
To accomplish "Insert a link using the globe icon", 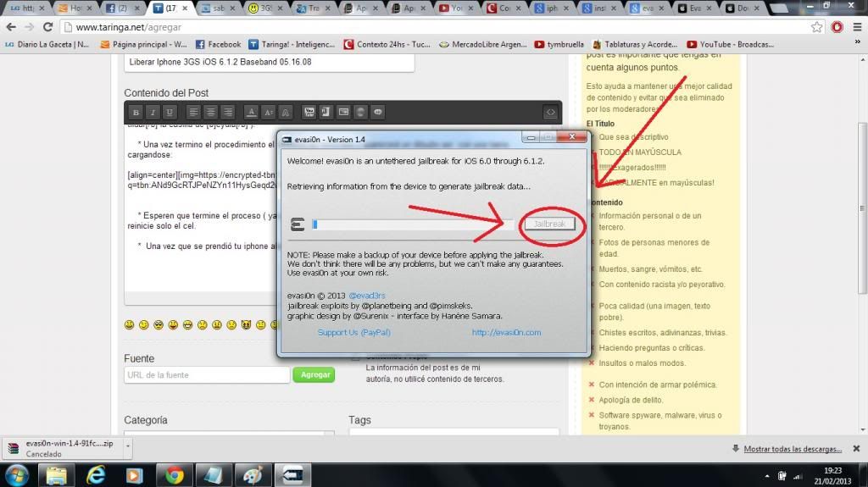I will coord(360,113).
